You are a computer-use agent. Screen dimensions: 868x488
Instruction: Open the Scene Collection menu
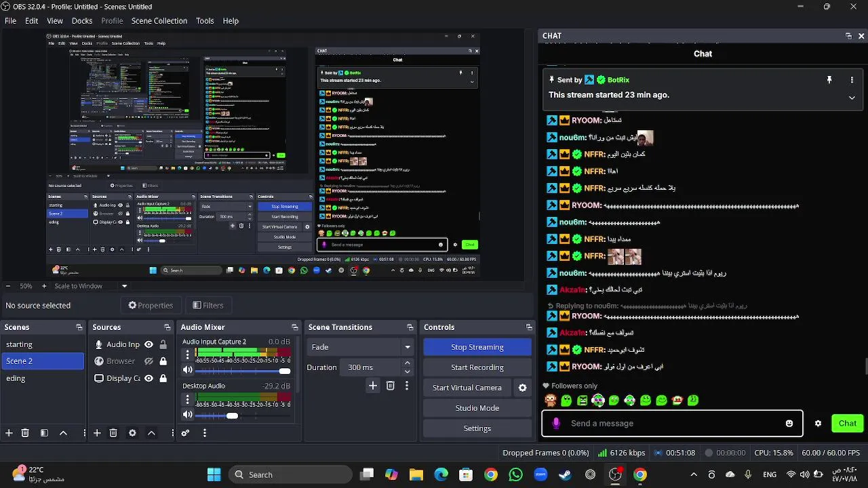[x=159, y=21]
